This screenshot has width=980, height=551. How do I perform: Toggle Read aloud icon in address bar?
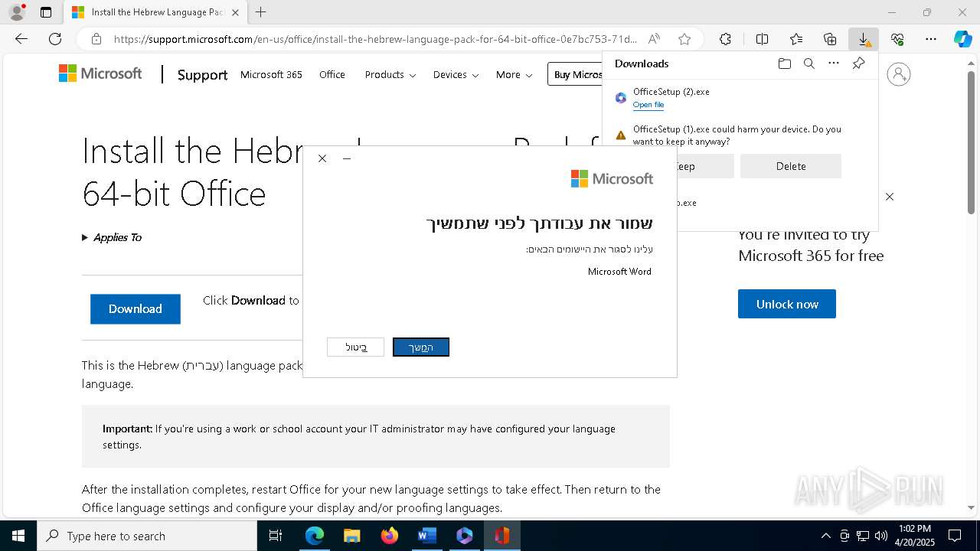(654, 39)
